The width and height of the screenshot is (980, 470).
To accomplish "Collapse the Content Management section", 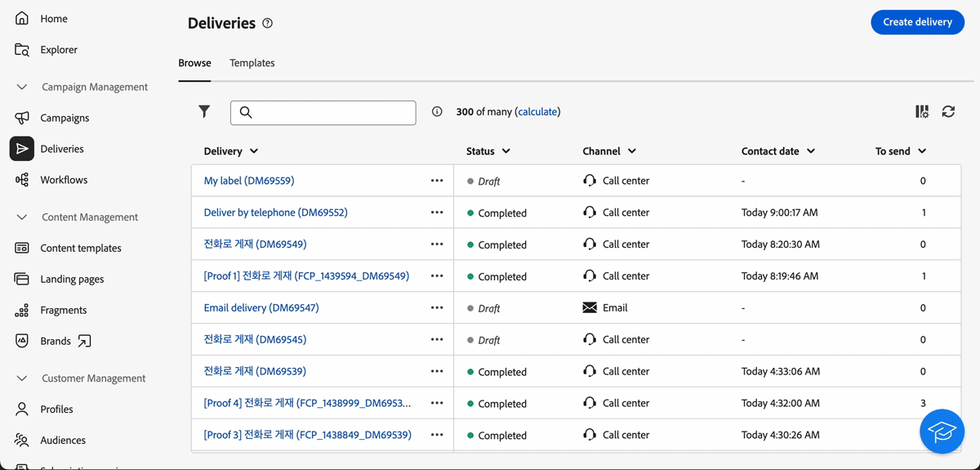I will [23, 217].
